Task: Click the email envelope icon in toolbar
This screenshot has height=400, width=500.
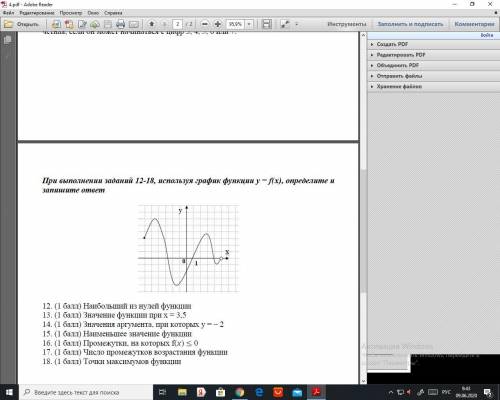Action: click(134, 24)
